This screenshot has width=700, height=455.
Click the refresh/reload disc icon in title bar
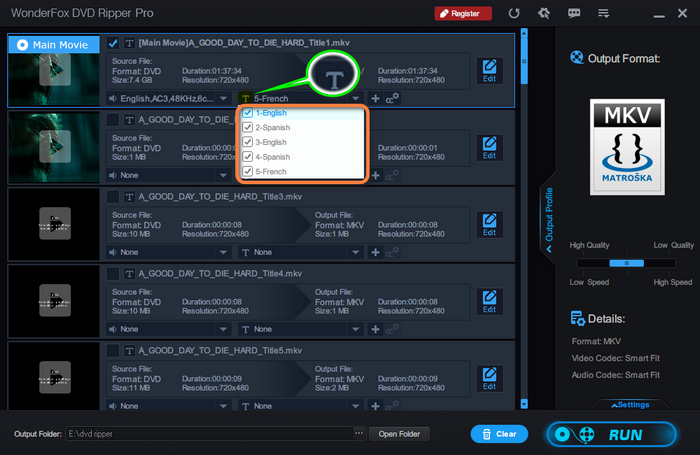pos(514,13)
